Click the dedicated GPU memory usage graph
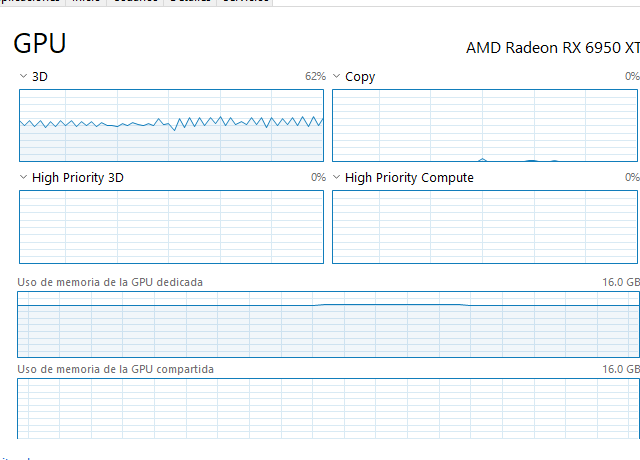The image size is (640, 460). pos(328,324)
